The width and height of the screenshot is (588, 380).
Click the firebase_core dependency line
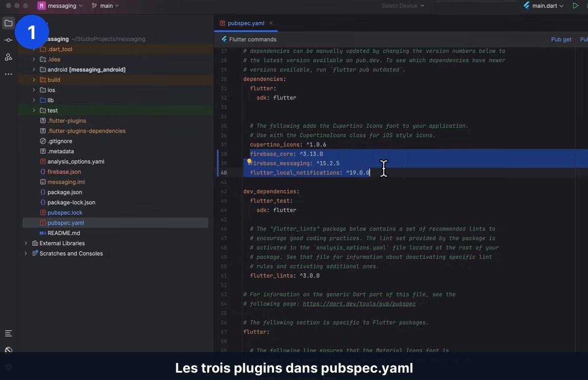click(286, 154)
